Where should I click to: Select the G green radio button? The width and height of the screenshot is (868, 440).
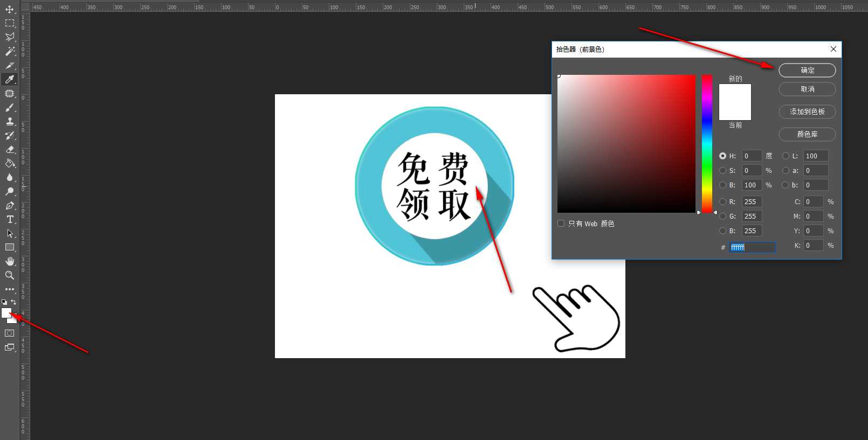pyautogui.click(x=722, y=216)
